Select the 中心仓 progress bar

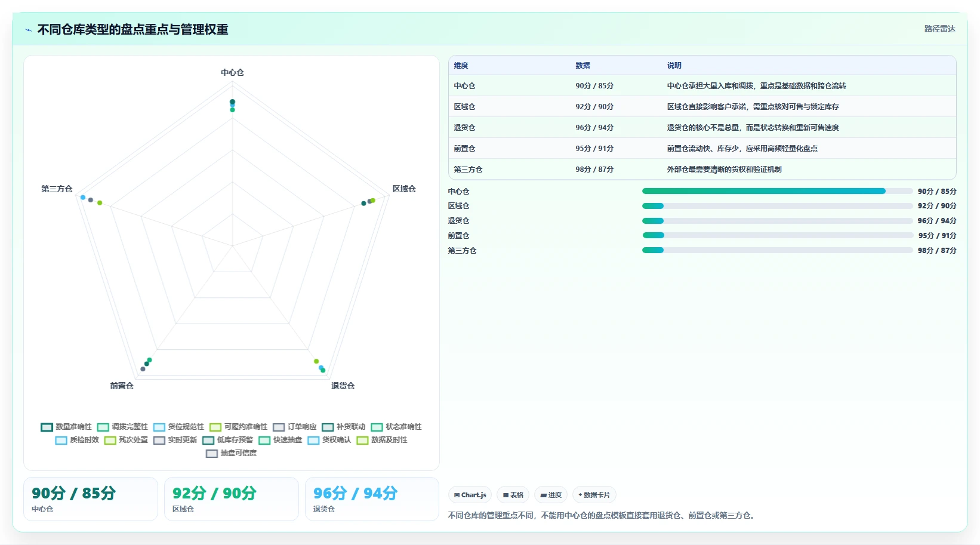(x=777, y=191)
